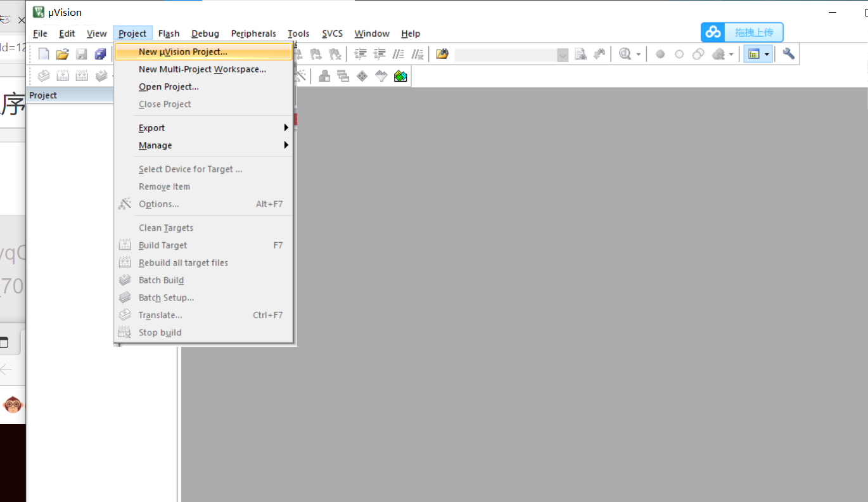Image resolution: width=868 pixels, height=502 pixels.
Task: Click the Save floppy disk icon
Action: (x=82, y=55)
